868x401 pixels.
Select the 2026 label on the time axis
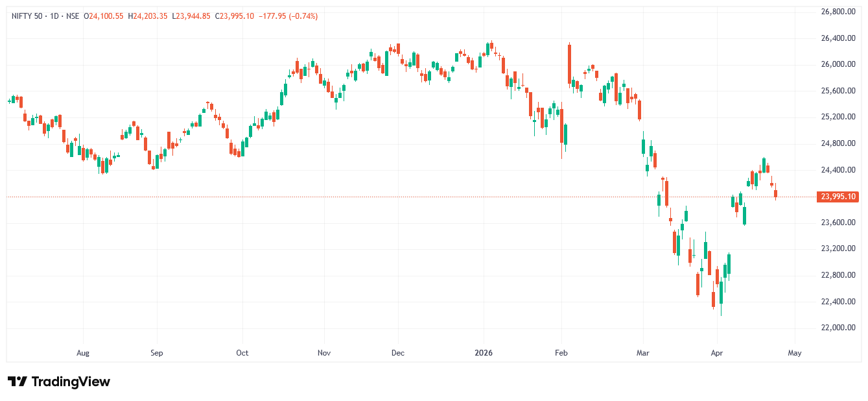(484, 353)
